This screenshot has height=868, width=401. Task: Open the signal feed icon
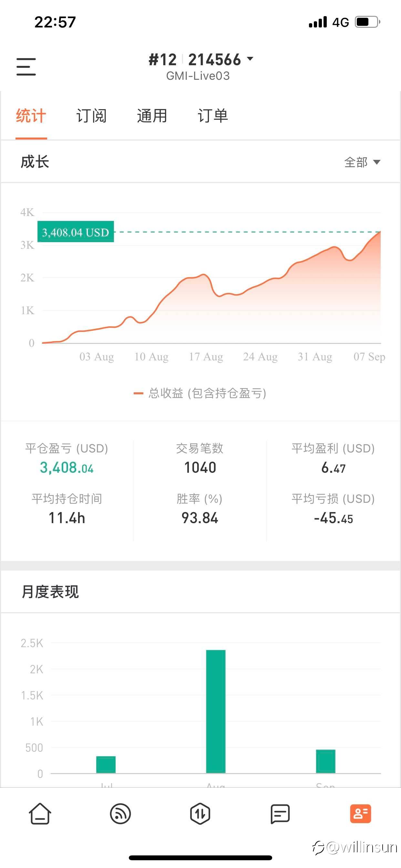tap(120, 814)
